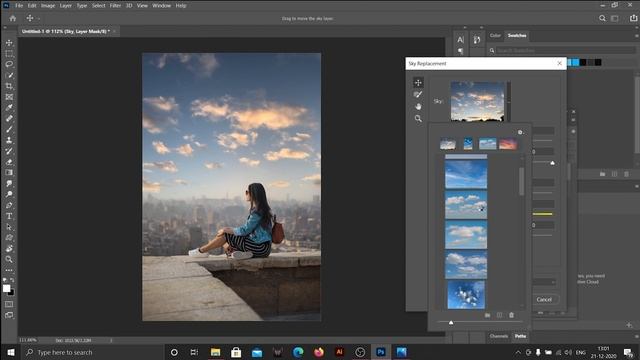
Task: Toggle Quick Mask mode
Action: coord(9,304)
